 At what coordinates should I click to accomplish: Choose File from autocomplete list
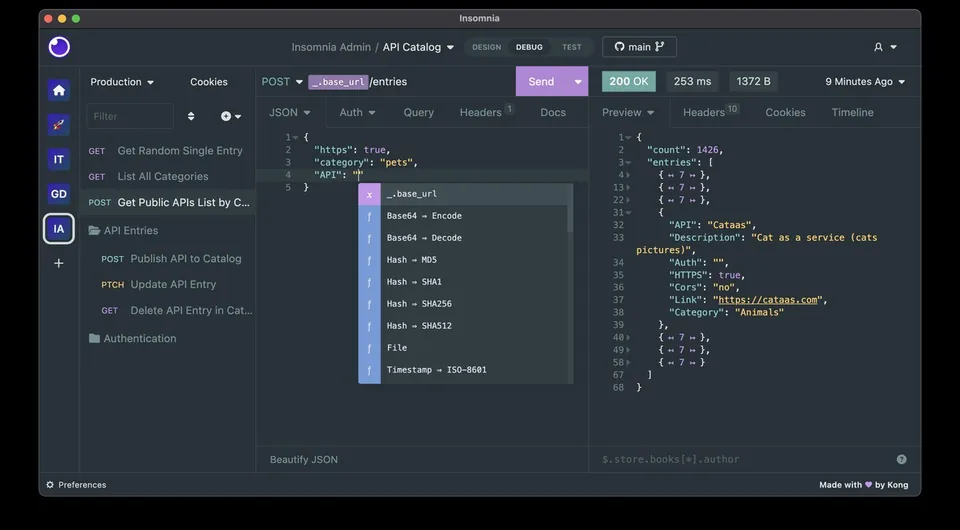coord(465,348)
